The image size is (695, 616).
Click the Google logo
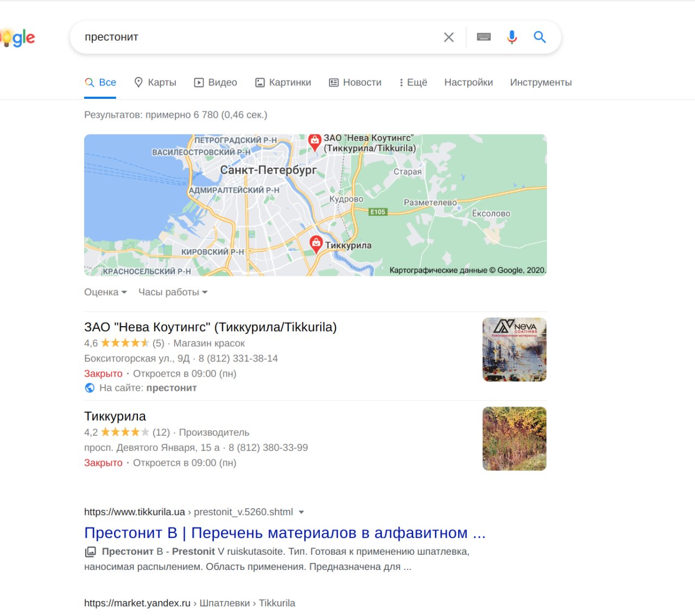click(17, 37)
